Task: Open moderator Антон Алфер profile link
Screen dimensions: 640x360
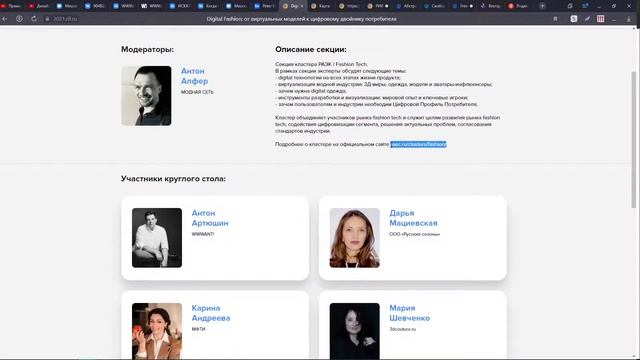Action: (194, 76)
